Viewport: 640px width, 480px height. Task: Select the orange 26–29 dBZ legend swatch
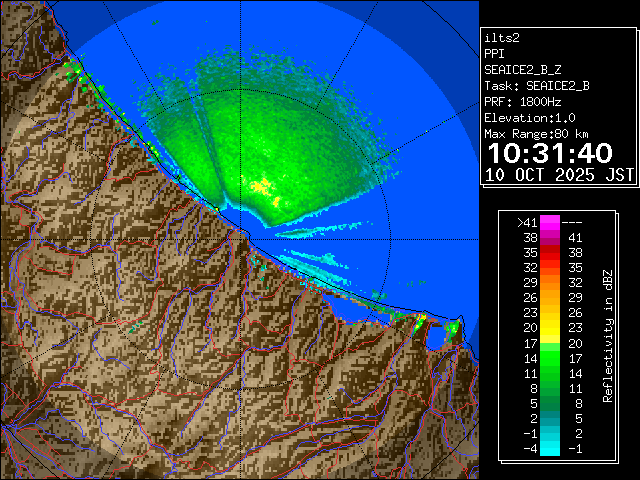pyautogui.click(x=550, y=297)
